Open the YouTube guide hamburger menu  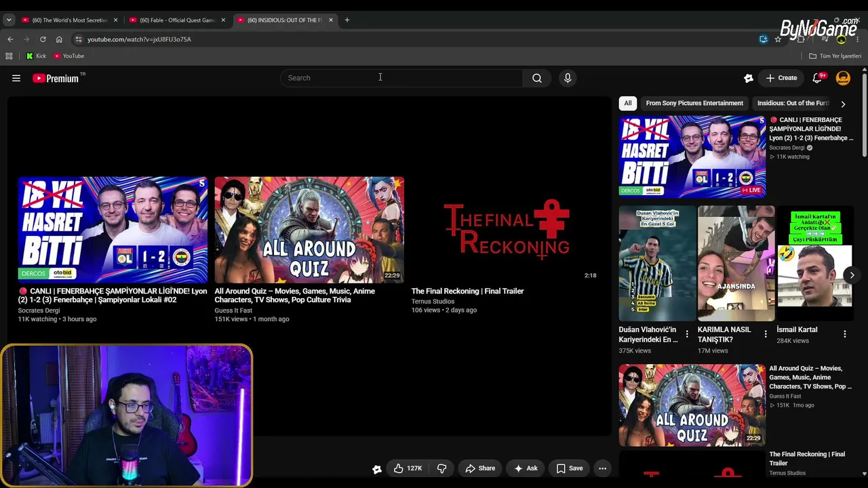(16, 78)
